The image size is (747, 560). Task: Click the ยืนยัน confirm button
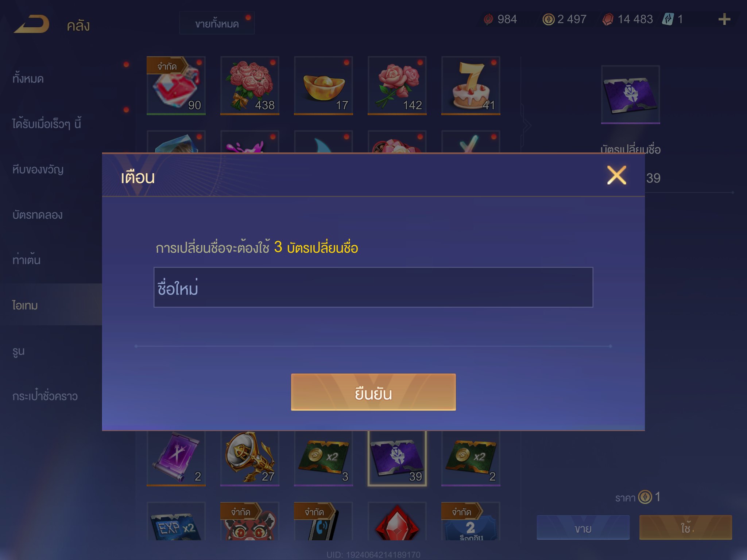click(x=373, y=392)
